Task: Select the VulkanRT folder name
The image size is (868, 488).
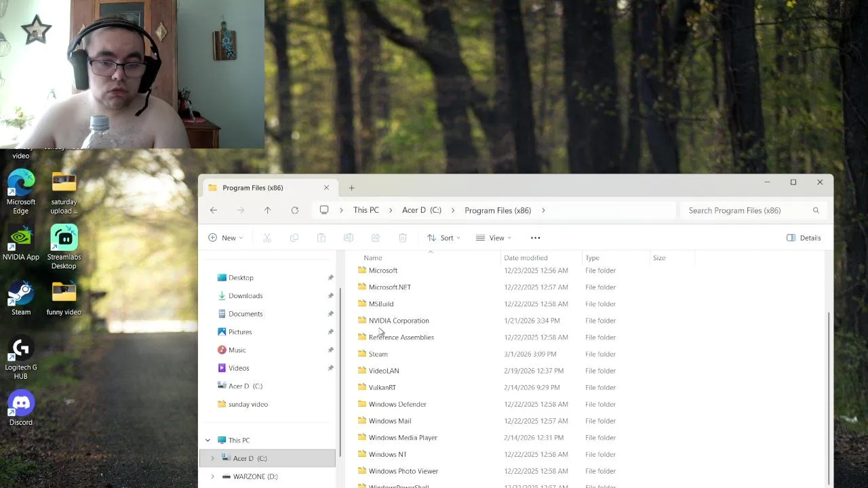Action: click(x=382, y=388)
